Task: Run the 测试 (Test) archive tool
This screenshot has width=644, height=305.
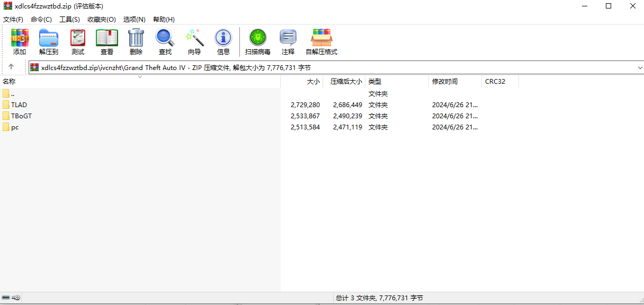Action: pyautogui.click(x=78, y=42)
